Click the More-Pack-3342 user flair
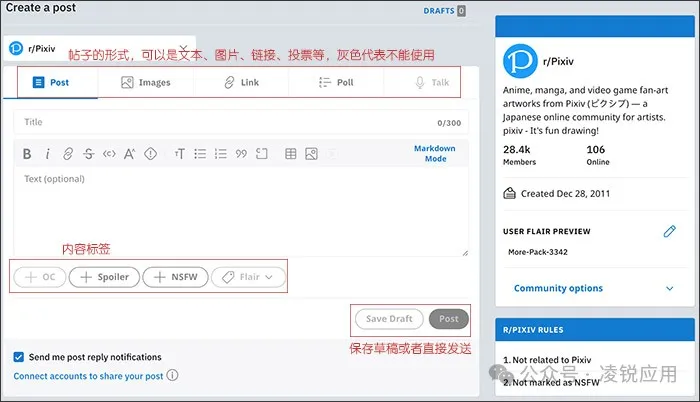The image size is (700, 402). pos(538,252)
